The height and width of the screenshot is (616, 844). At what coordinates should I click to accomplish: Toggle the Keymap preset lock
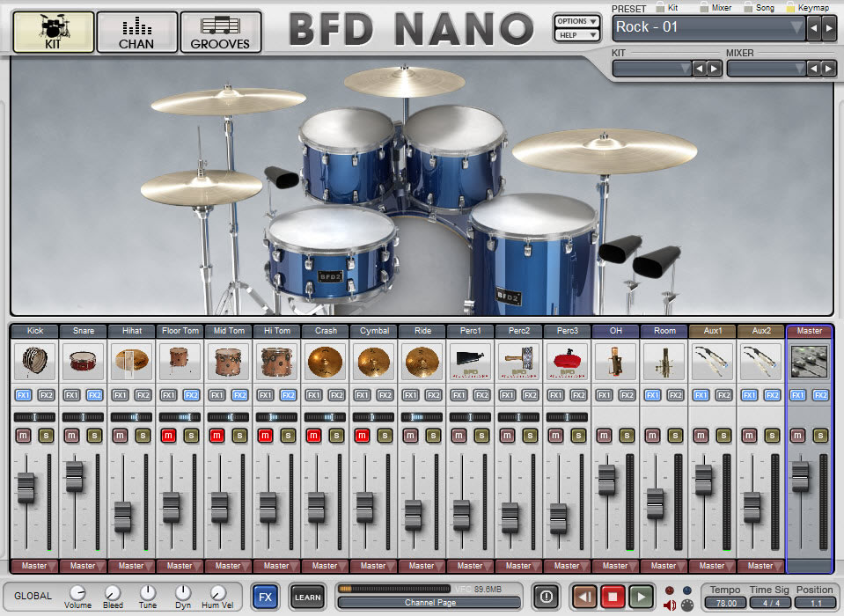[x=790, y=8]
